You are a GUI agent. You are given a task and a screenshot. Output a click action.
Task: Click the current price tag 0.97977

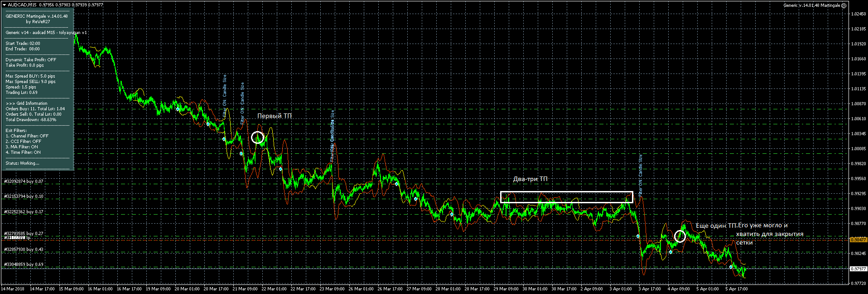(x=858, y=269)
